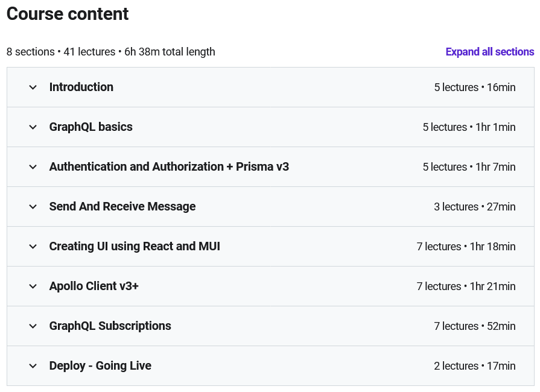Viewport: 540px width, 392px height.
Task: Click the chevron icon beside Introduction
Action: (x=33, y=87)
